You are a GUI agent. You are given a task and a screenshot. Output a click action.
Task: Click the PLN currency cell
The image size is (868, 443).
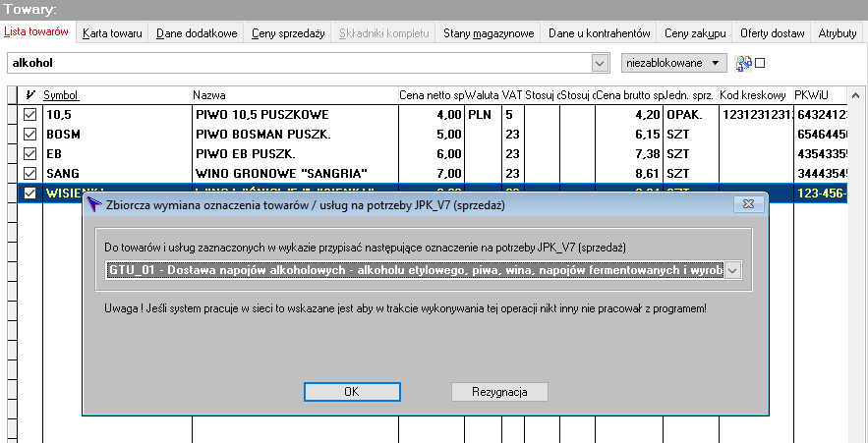pos(483,115)
